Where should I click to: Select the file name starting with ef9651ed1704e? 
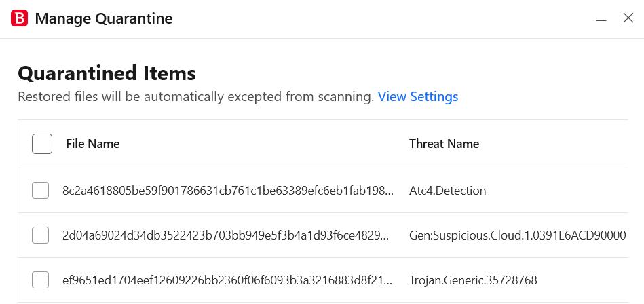coord(228,280)
